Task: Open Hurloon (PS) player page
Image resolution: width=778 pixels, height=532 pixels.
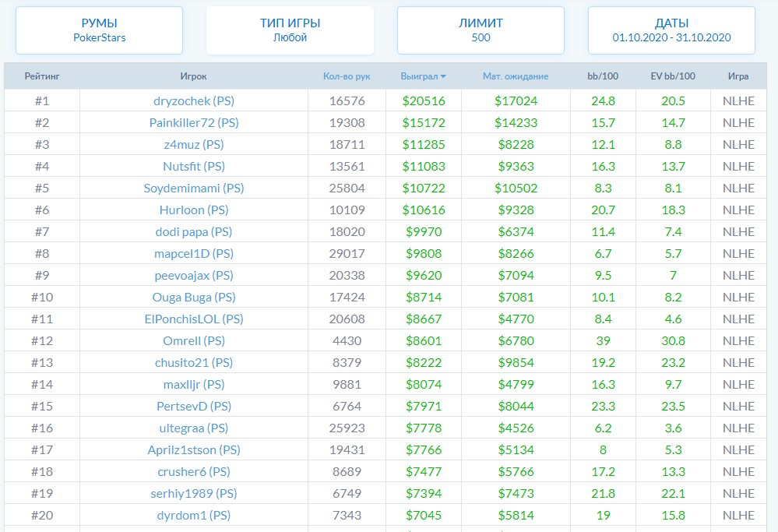Action: click(x=193, y=210)
